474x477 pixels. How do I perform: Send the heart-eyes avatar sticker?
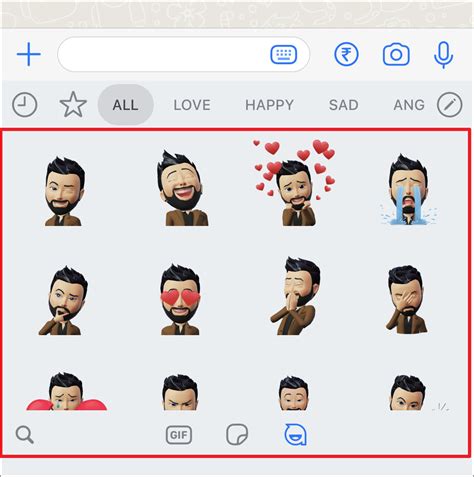click(x=180, y=299)
